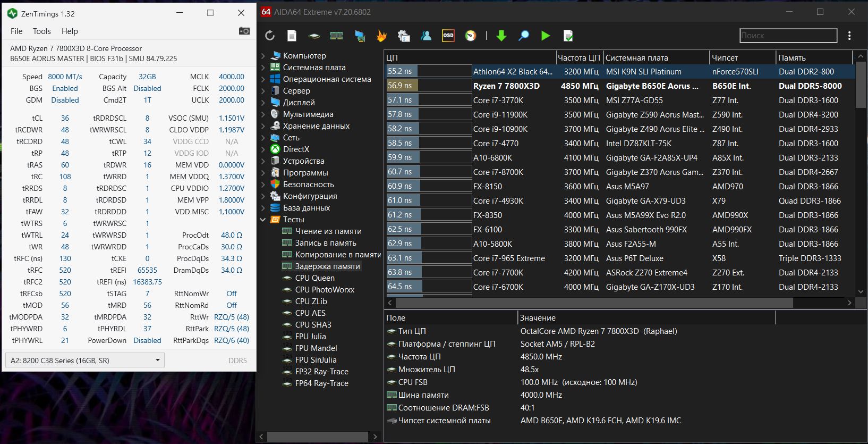Expand the Системная плата tree node
Screen dimensions: 868x444
click(x=263, y=67)
